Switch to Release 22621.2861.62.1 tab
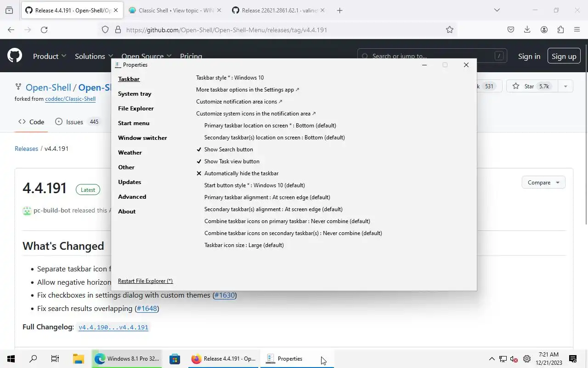 pyautogui.click(x=279, y=10)
